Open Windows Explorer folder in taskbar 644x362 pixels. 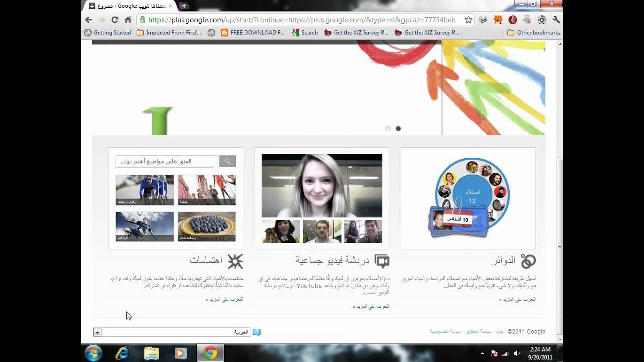(x=151, y=353)
